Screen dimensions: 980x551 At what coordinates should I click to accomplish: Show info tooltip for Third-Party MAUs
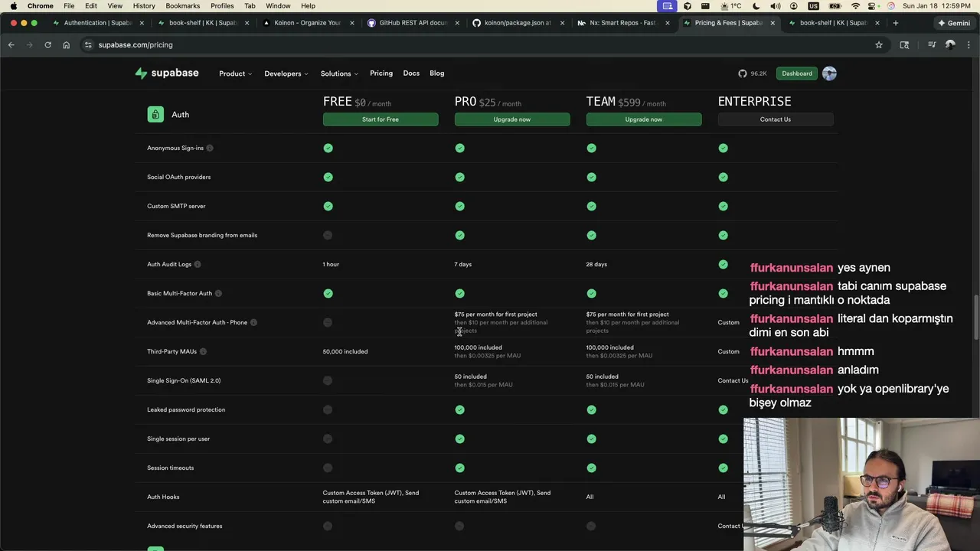click(203, 351)
